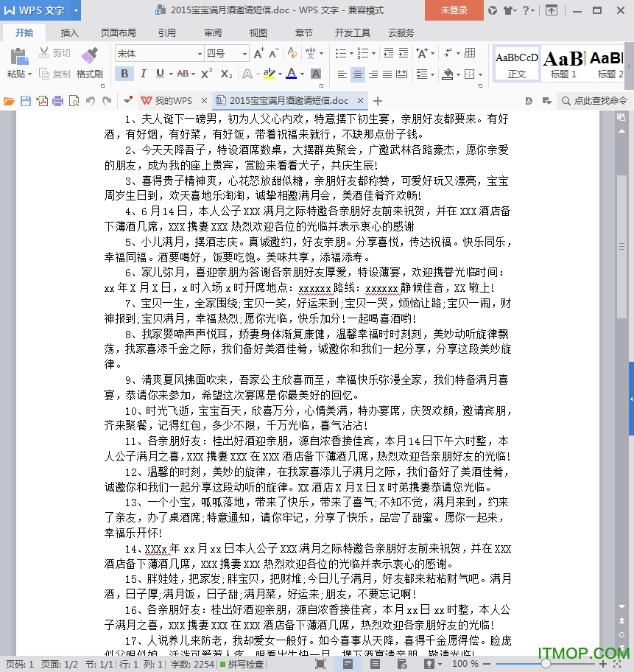Image resolution: width=634 pixels, height=672 pixels.
Task: Toggle center alignment for paragraph
Action: pos(358,74)
